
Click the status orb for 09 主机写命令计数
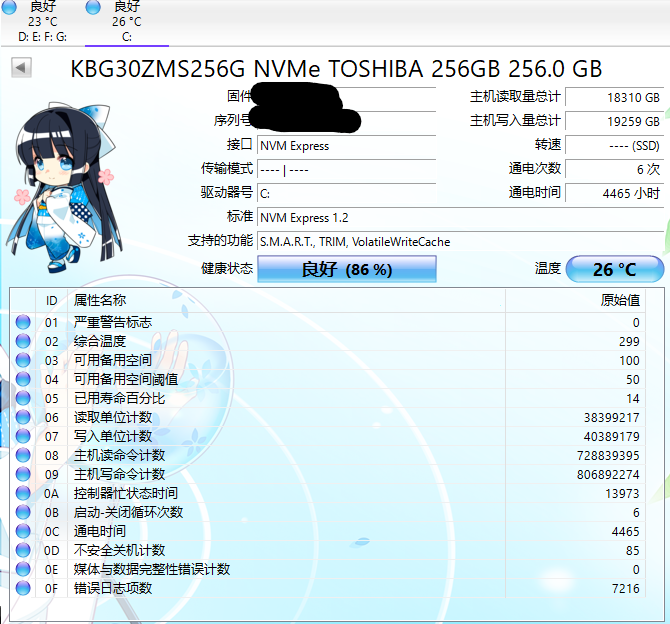(x=23, y=474)
